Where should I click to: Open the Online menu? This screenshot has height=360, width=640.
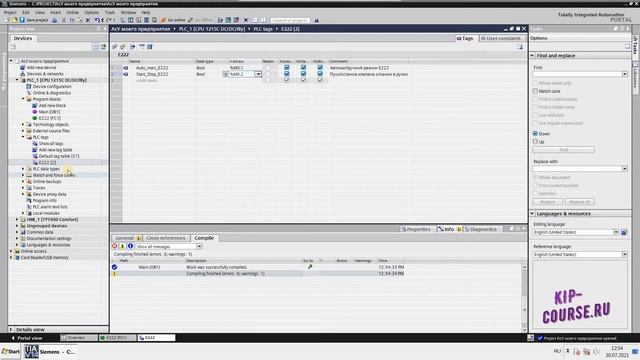[x=73, y=12]
